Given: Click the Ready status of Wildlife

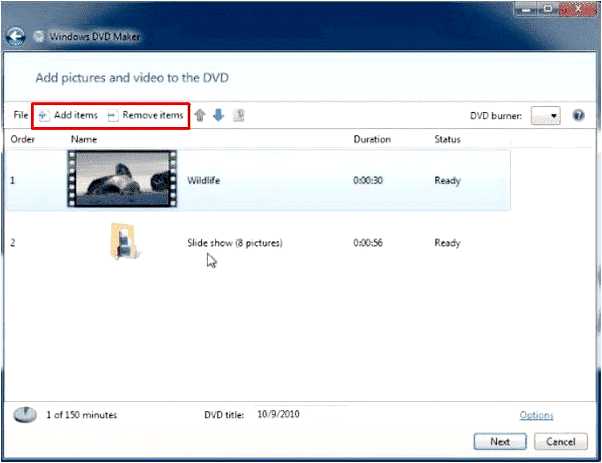Looking at the screenshot, I should 447,180.
